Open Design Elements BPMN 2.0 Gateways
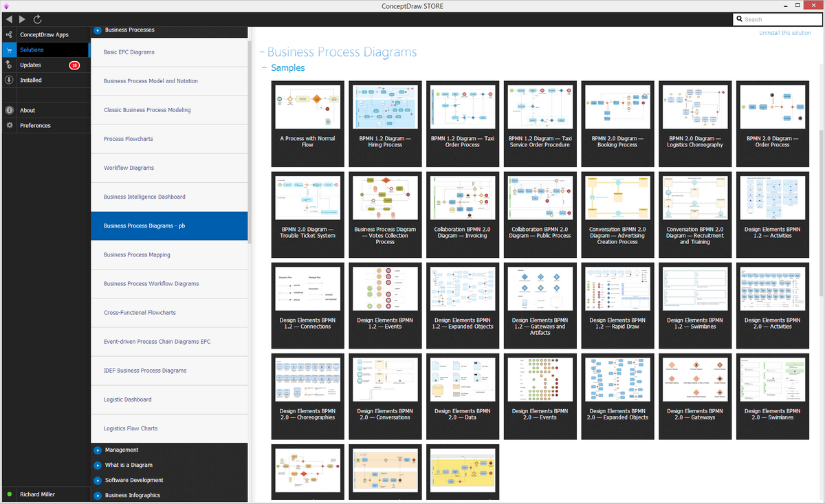 (694, 396)
